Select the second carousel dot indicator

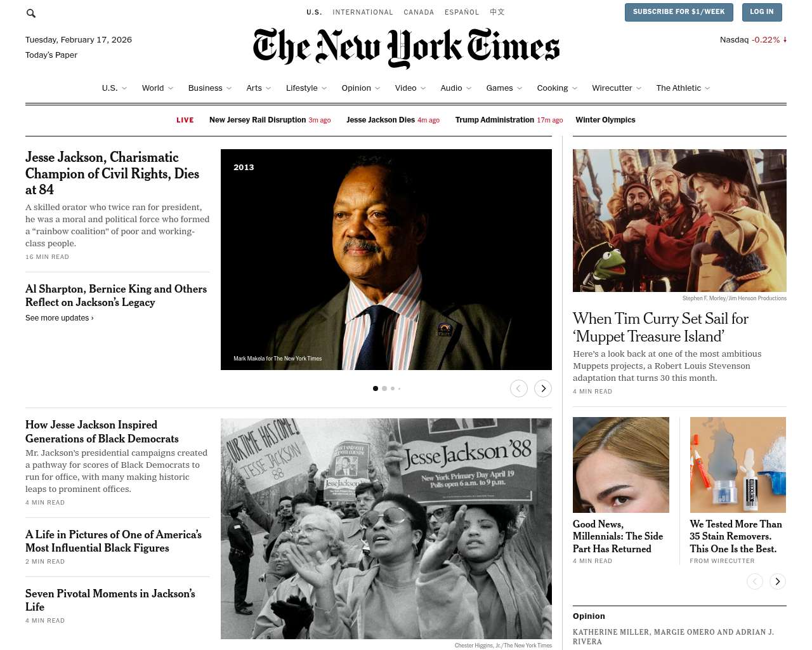coord(384,388)
